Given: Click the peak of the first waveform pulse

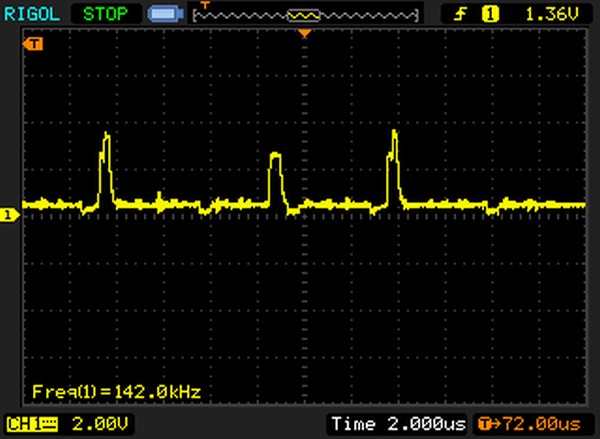Looking at the screenshot, I should pyautogui.click(x=105, y=134).
